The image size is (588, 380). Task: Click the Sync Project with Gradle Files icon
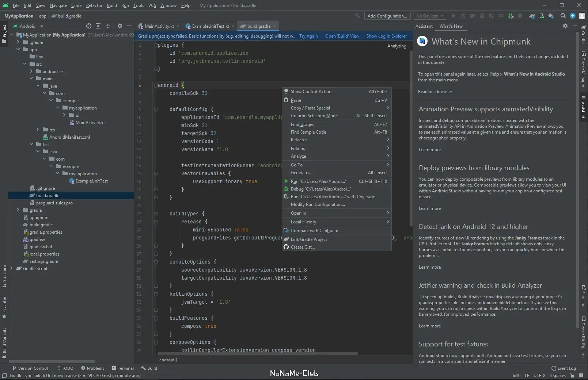click(532, 16)
